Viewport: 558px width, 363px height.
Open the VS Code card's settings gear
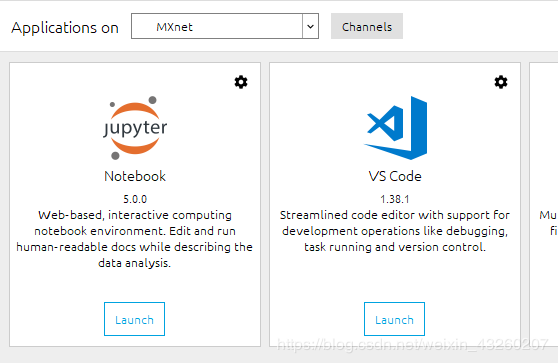pos(501,82)
